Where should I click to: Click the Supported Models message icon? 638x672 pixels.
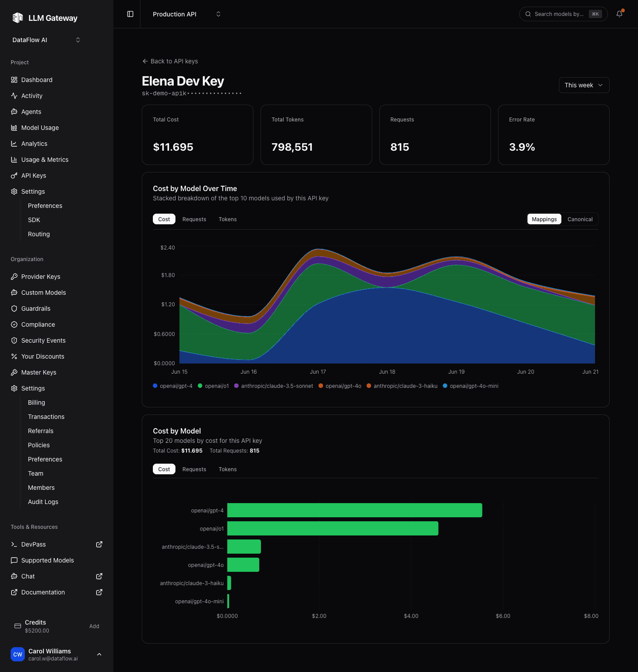14,560
